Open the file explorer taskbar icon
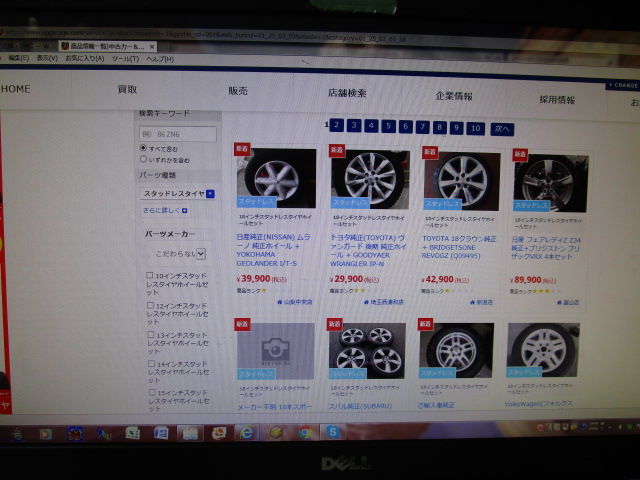This screenshot has height=480, width=640. click(x=190, y=433)
